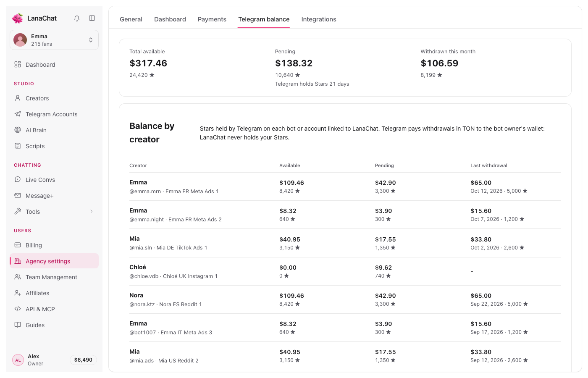This screenshot has height=378, width=588.
Task: Switch to the General tab
Action: pos(131,19)
